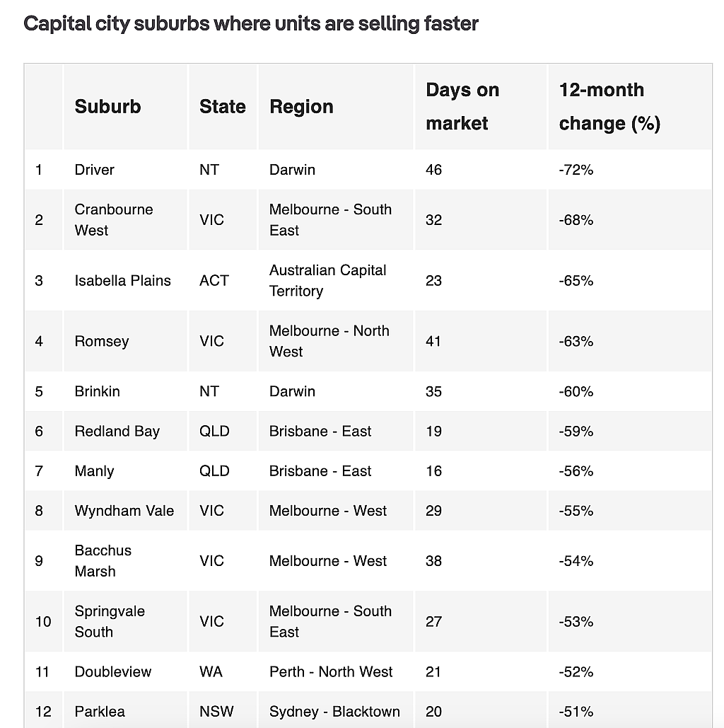Click the Region column header

[x=336, y=107]
